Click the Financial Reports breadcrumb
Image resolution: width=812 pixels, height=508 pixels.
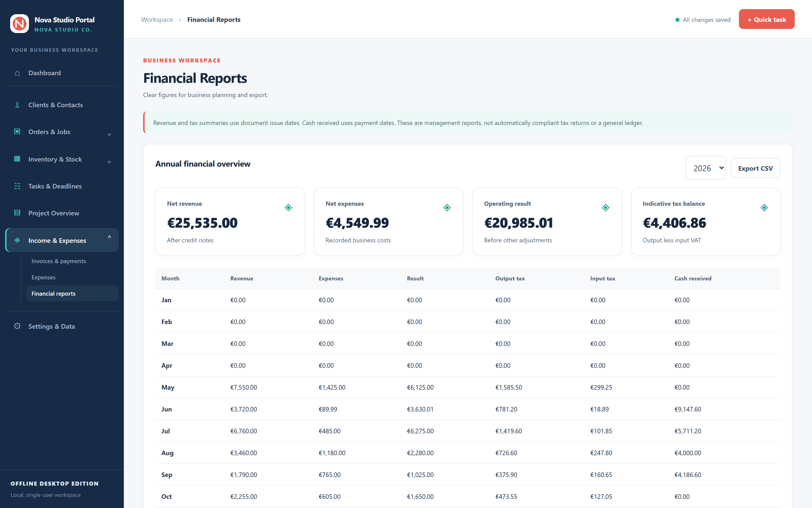(214, 20)
